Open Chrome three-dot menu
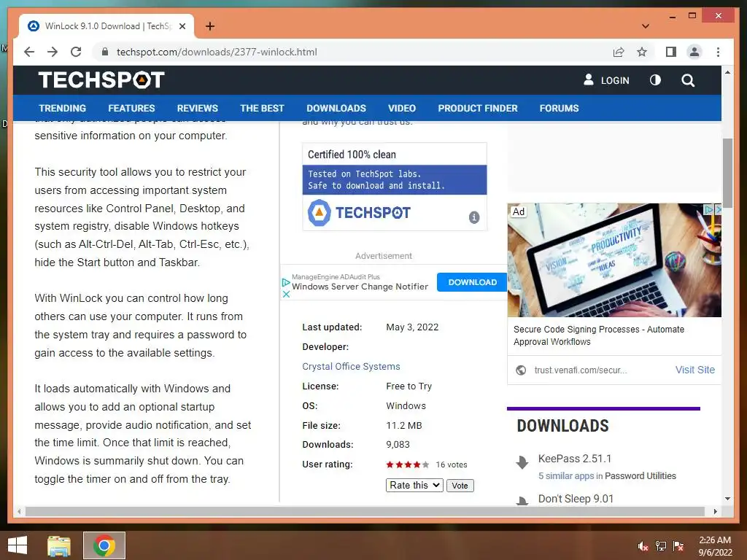 click(x=718, y=52)
